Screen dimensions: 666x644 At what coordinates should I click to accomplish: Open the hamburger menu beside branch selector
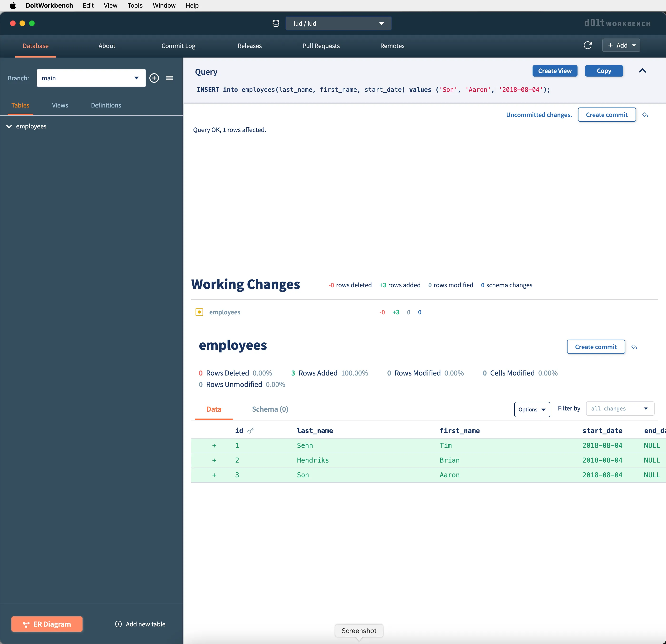click(x=169, y=78)
